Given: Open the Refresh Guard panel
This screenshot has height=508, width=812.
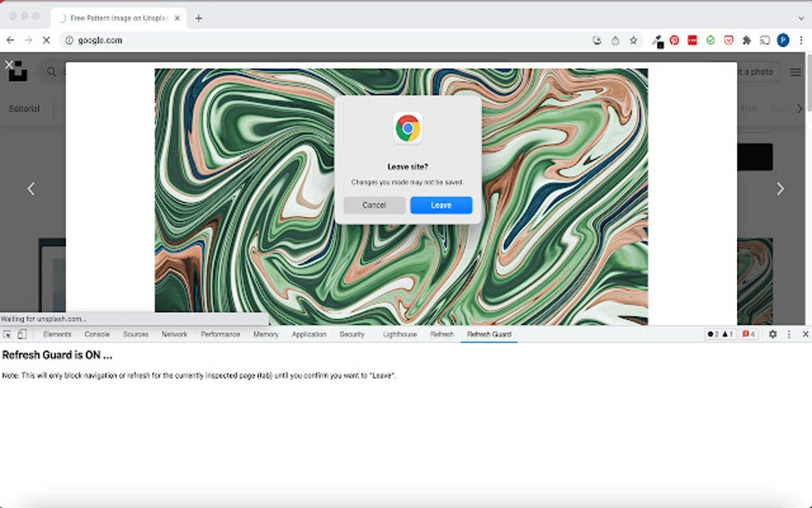Looking at the screenshot, I should click(x=489, y=334).
